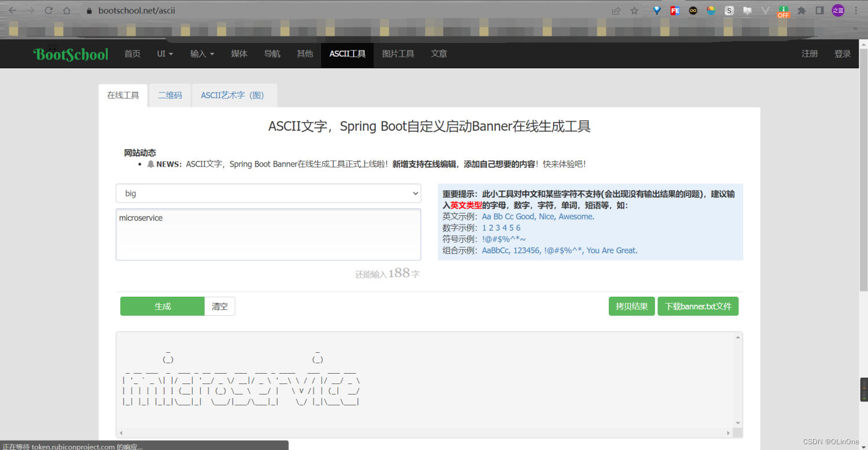868x450 pixels.
Task: Open 导航 in the navigation bar
Action: tap(272, 54)
